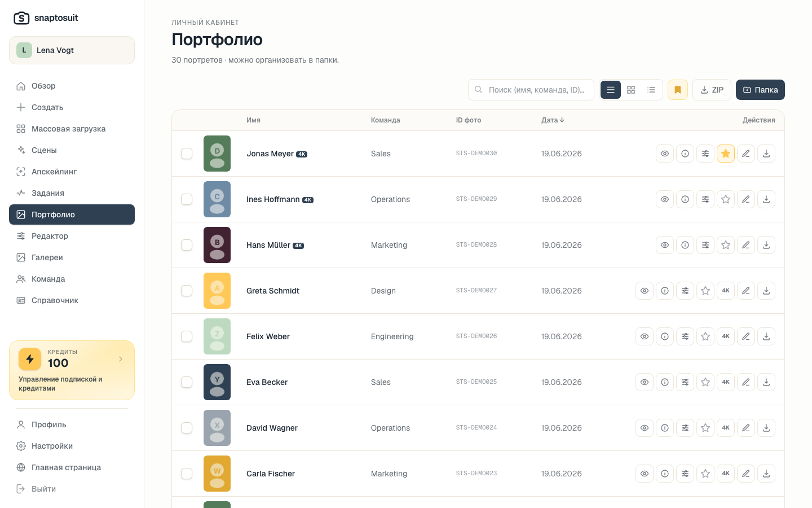The width and height of the screenshot is (812, 508).
Task: Switch to compact list view
Action: pos(651,90)
